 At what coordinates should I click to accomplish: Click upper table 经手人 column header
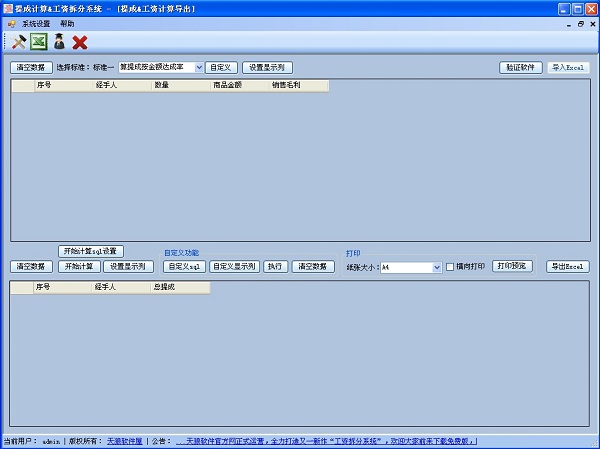(x=122, y=85)
